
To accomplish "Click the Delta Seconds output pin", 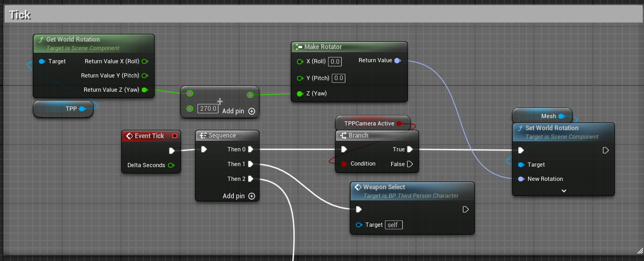I will click(x=171, y=165).
